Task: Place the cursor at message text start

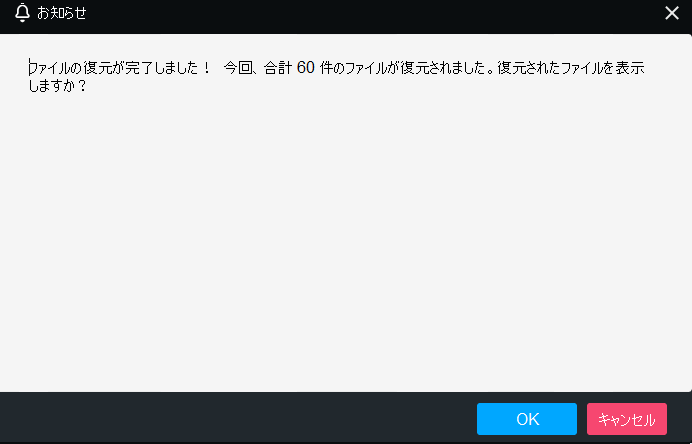Action: click(x=30, y=68)
